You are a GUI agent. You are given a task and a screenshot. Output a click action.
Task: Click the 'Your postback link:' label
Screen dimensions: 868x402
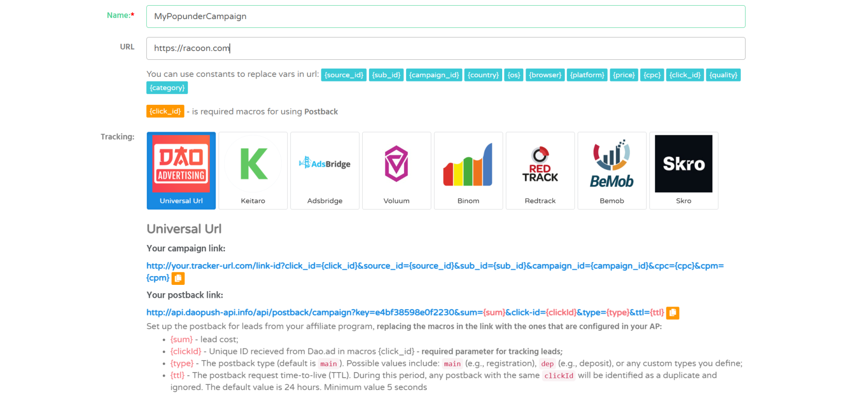tap(185, 295)
